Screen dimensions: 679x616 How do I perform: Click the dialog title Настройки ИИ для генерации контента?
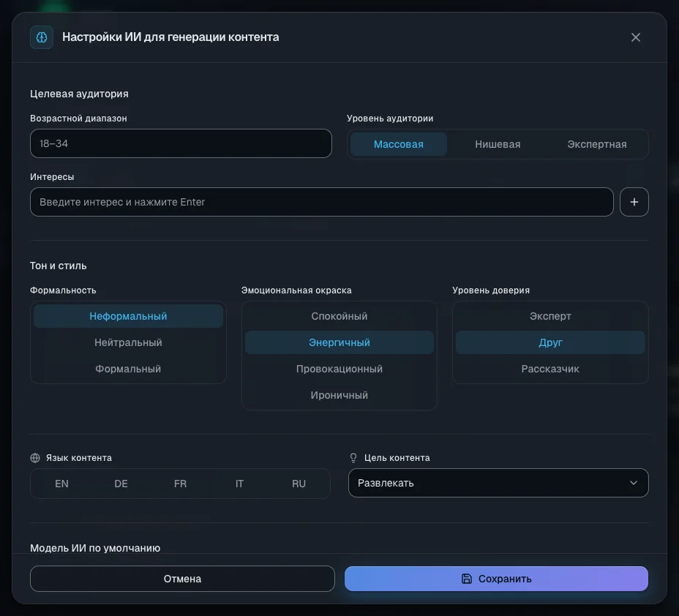tap(170, 37)
